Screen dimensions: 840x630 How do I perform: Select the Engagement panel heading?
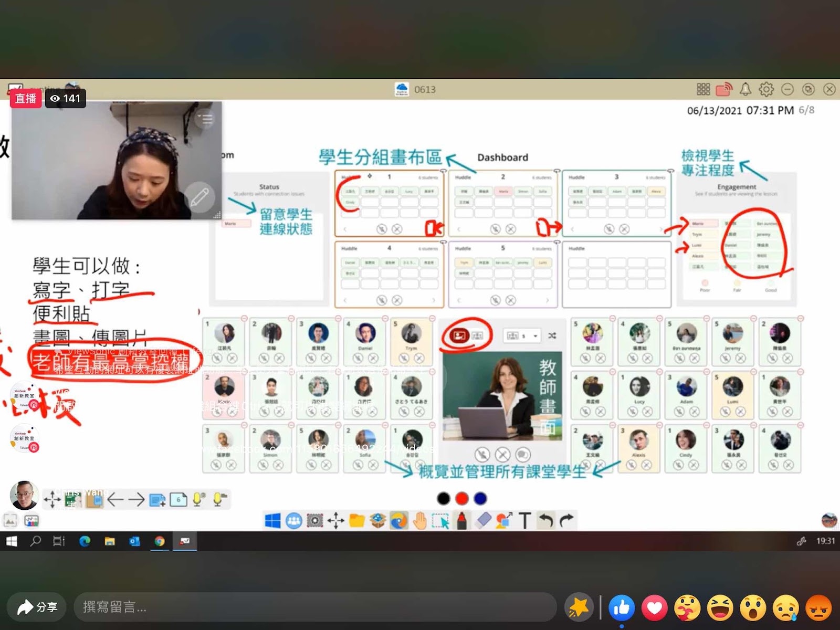(737, 187)
